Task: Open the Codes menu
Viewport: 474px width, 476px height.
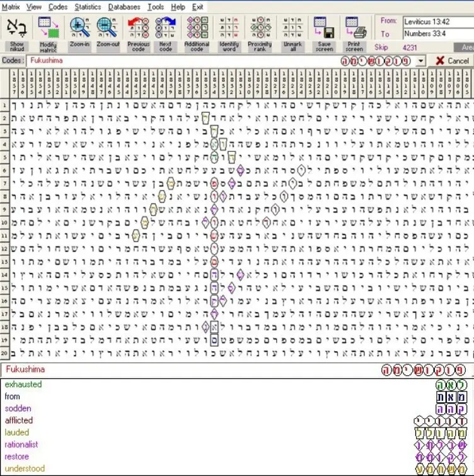Action: point(57,7)
